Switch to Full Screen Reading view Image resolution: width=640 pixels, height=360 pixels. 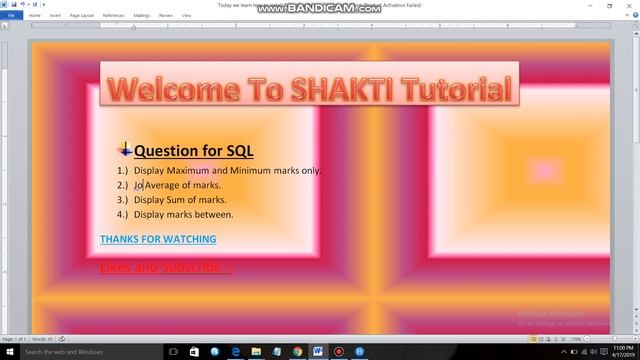[x=541, y=339]
